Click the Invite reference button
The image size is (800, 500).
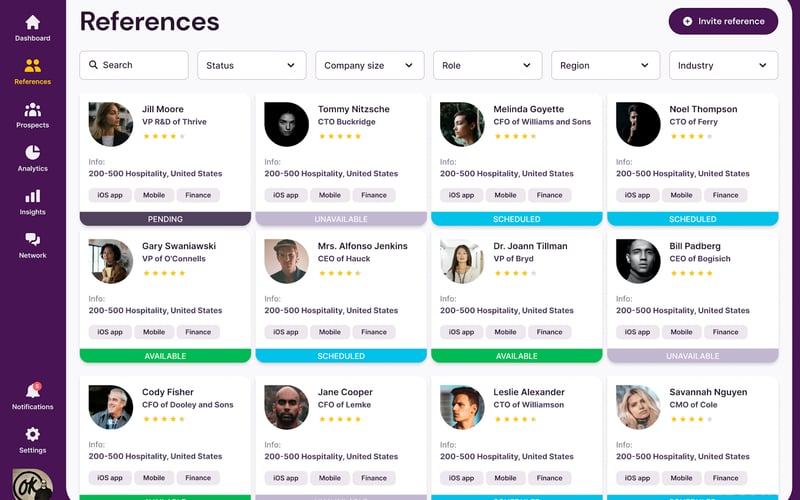tap(723, 21)
